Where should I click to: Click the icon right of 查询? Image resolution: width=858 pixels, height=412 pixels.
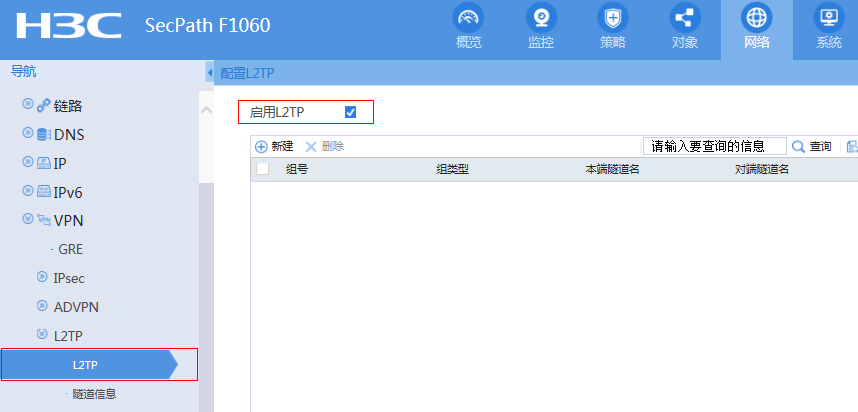[852, 147]
